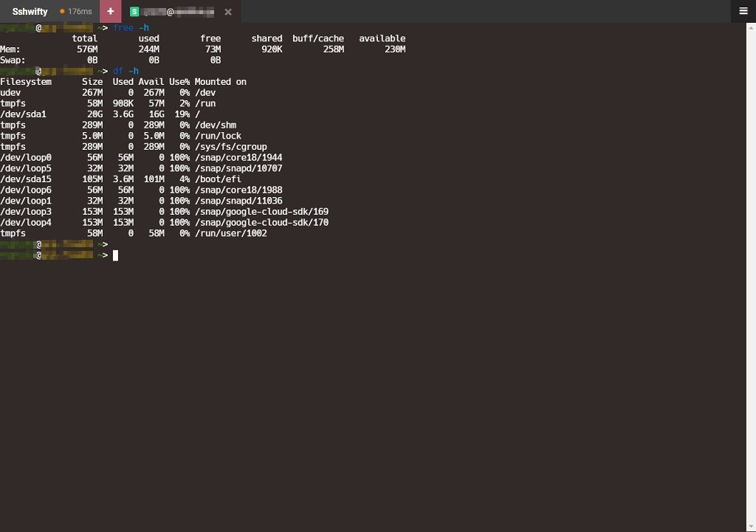This screenshot has width=756, height=532.
Task: Click the Swap: row label
Action: coord(13,61)
